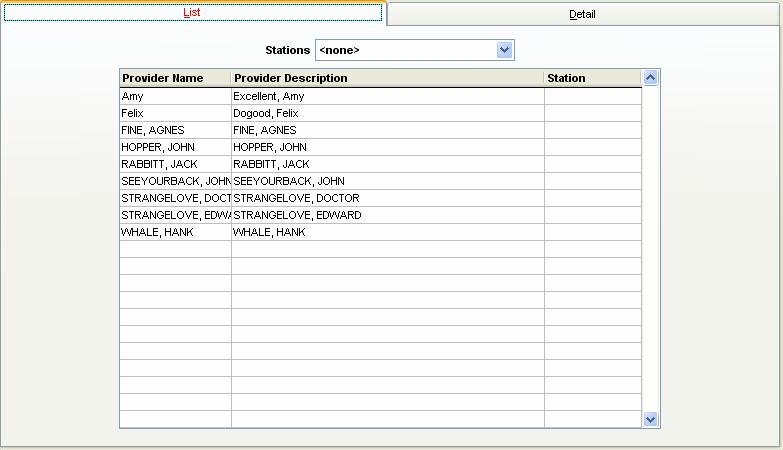
Task: Click the Excellent, Amy description cell
Action: pyautogui.click(x=388, y=96)
